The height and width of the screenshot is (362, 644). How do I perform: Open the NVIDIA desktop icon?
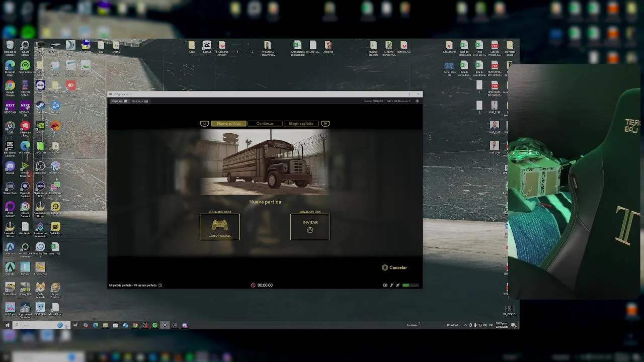pos(40,128)
